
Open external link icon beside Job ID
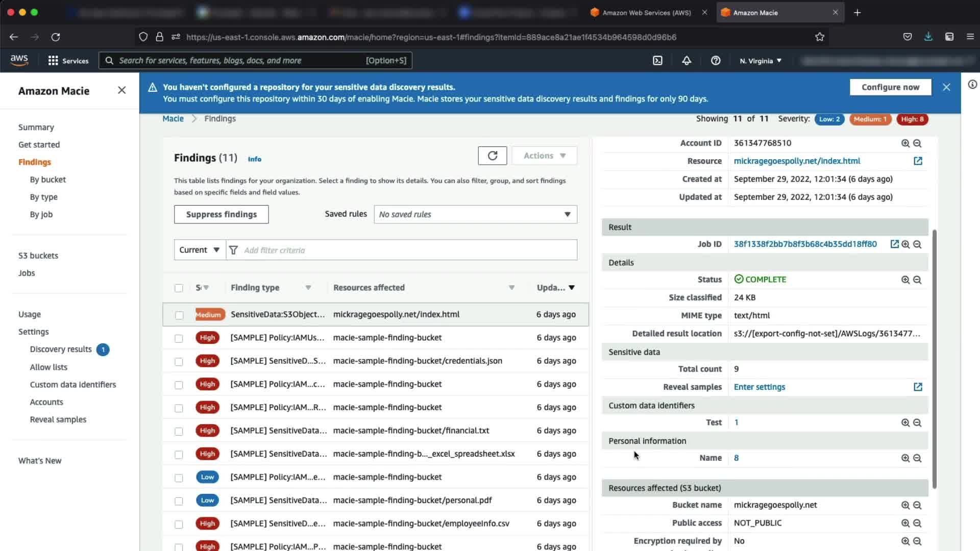coord(894,244)
